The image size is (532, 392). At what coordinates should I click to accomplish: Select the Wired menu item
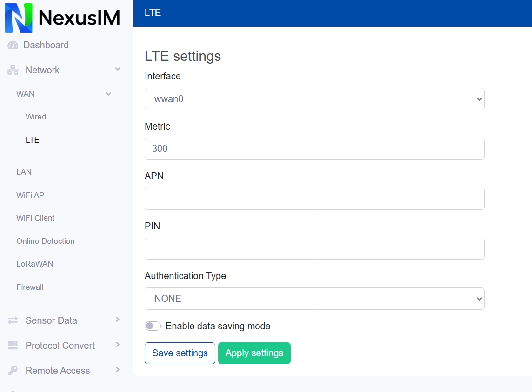click(x=36, y=117)
